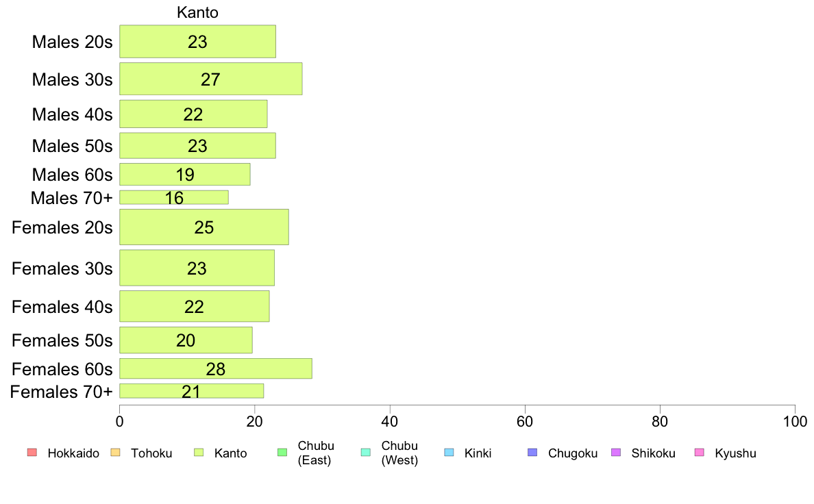Click the Males 20s row label
Screen dimensions: 814x504
(72, 42)
